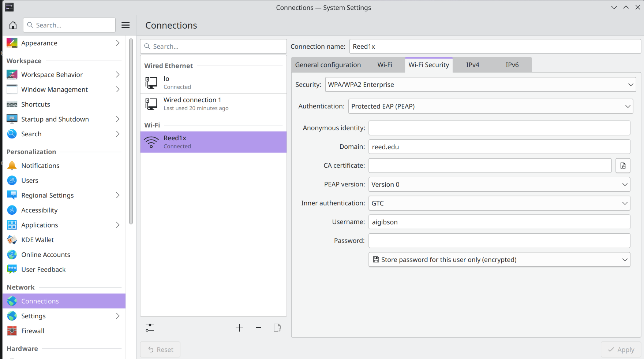Remove selected connection with minus icon

pos(258,328)
